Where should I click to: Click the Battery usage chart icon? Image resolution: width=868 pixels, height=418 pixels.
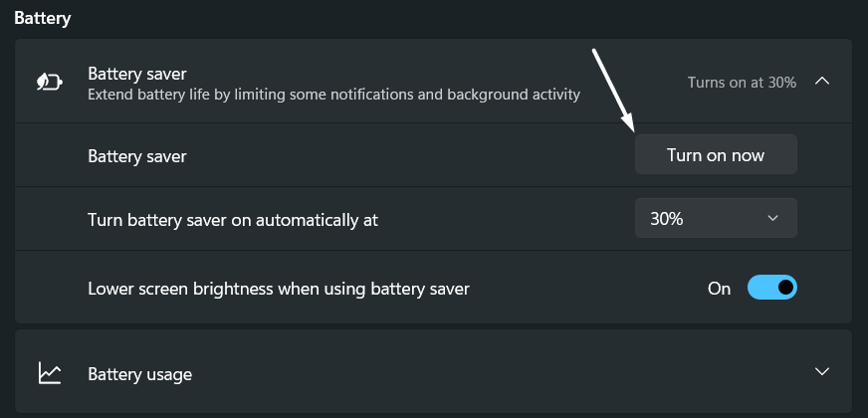point(50,373)
